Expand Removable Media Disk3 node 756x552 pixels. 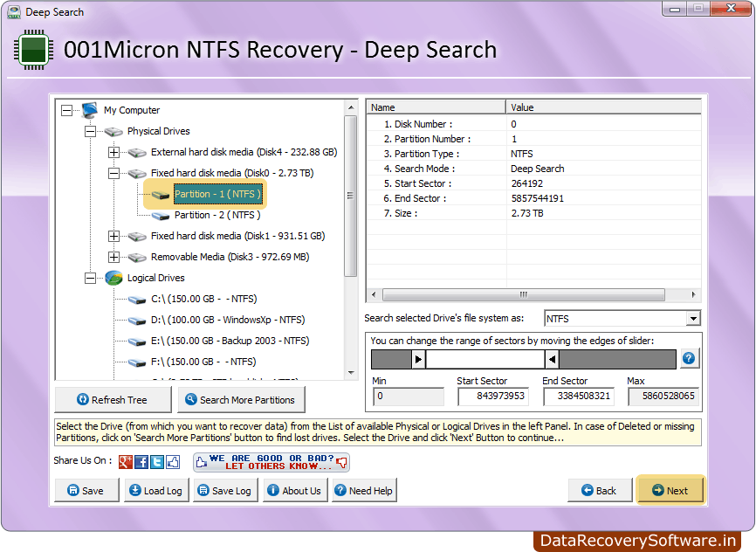coord(113,257)
